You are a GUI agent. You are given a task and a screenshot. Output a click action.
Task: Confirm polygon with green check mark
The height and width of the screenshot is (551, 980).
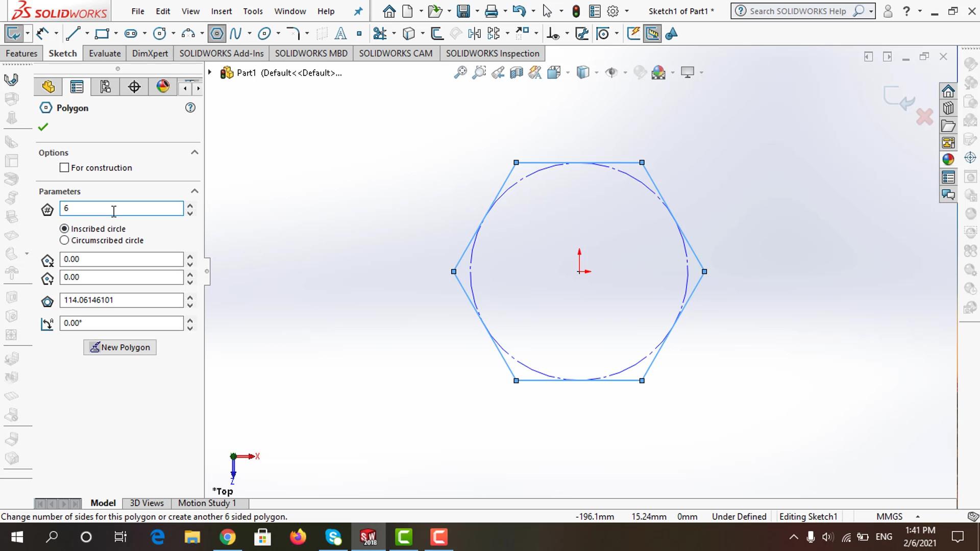click(x=43, y=127)
